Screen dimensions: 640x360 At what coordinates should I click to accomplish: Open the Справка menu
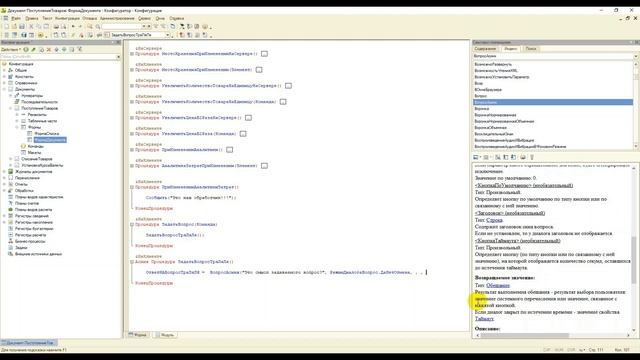pyautogui.click(x=177, y=18)
